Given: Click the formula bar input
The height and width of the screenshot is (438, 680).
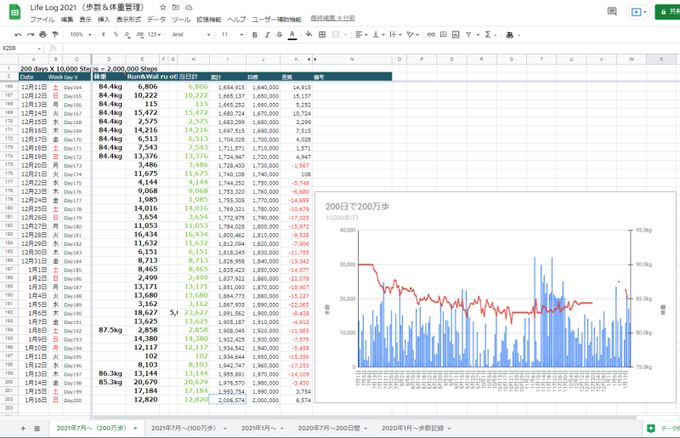Looking at the screenshot, I should [x=369, y=48].
